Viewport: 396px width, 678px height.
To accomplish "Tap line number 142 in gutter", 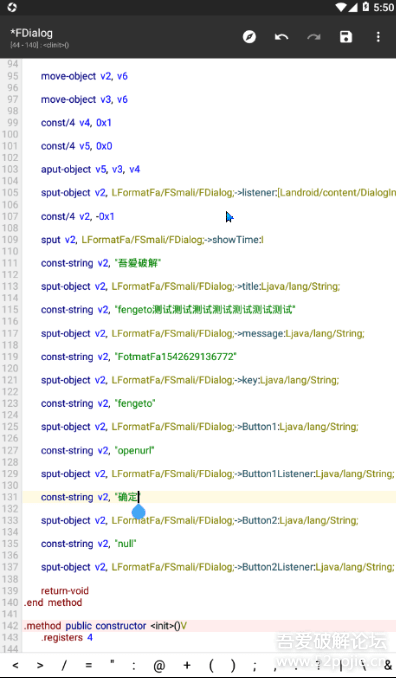I will [x=10, y=626].
